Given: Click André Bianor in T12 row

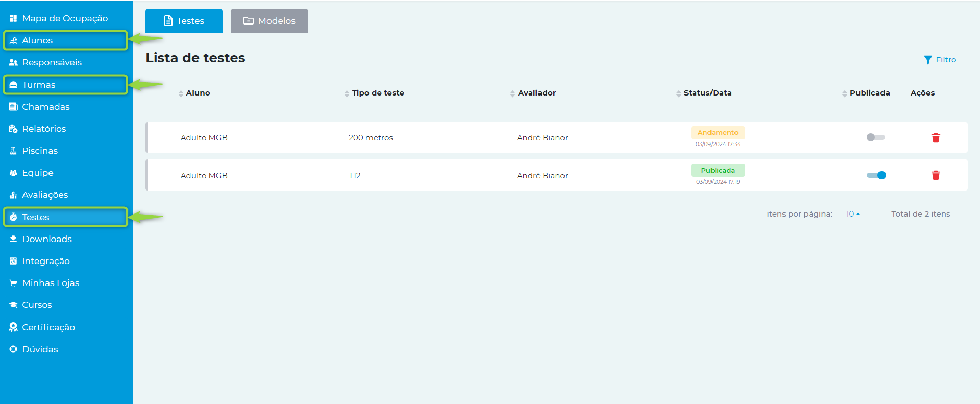Looking at the screenshot, I should 542,175.
